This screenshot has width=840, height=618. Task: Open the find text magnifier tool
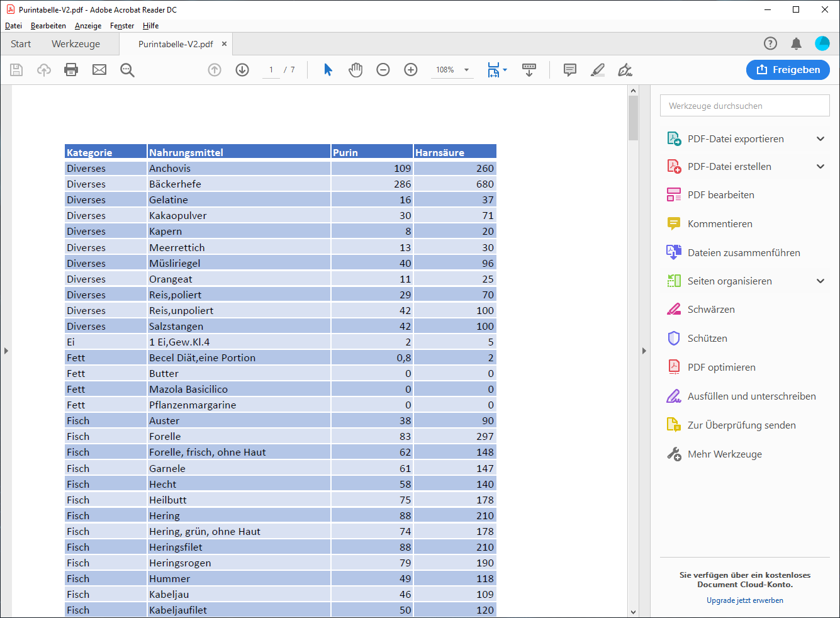(127, 70)
